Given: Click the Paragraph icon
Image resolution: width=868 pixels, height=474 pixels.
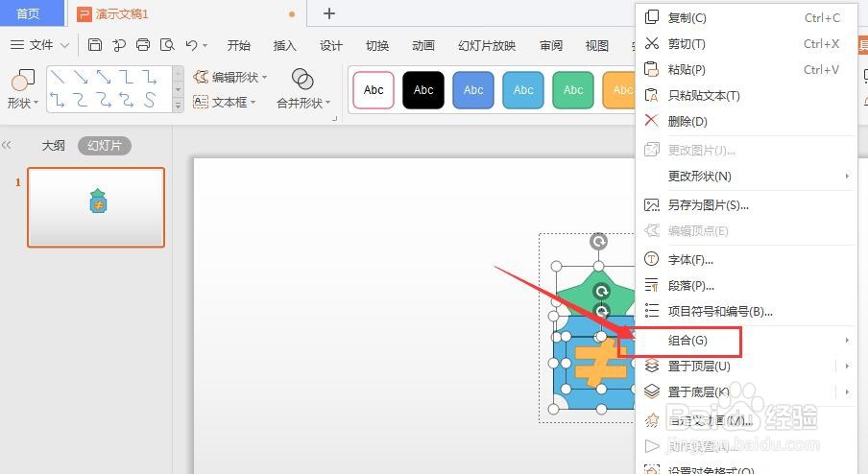Looking at the screenshot, I should pos(652,285).
